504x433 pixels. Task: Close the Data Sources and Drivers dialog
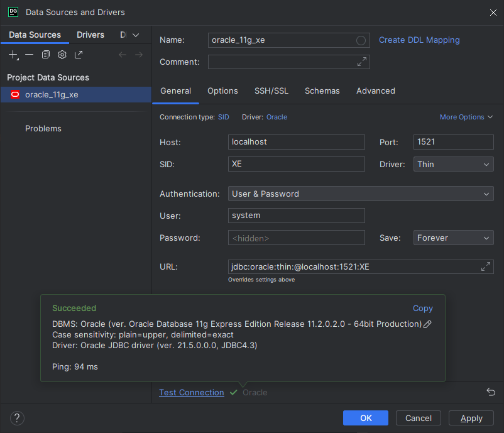[x=493, y=13]
